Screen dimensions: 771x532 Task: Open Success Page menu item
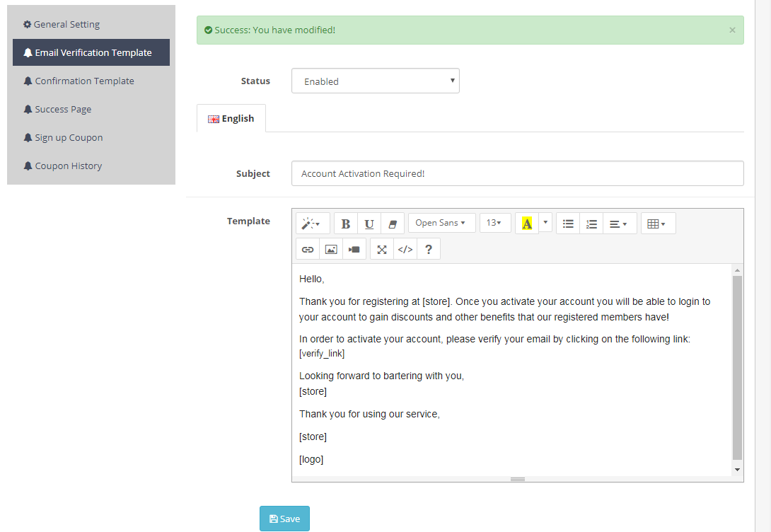91,109
